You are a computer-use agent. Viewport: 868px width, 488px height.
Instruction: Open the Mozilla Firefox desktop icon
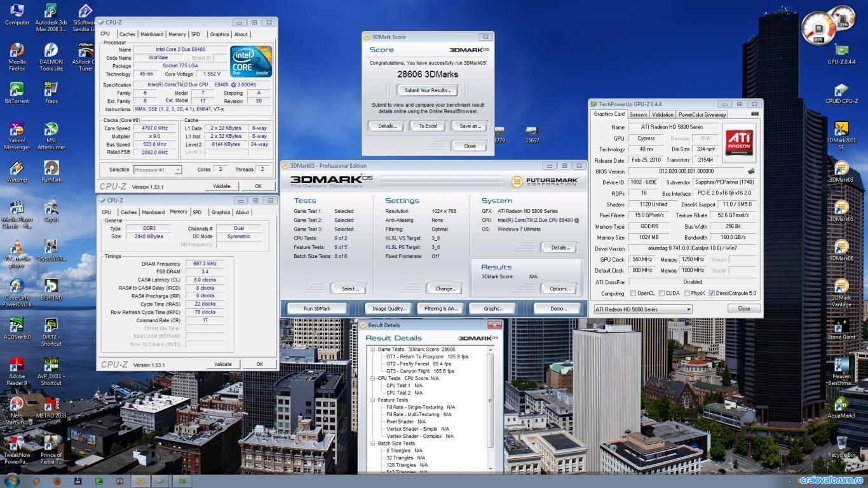click(17, 56)
